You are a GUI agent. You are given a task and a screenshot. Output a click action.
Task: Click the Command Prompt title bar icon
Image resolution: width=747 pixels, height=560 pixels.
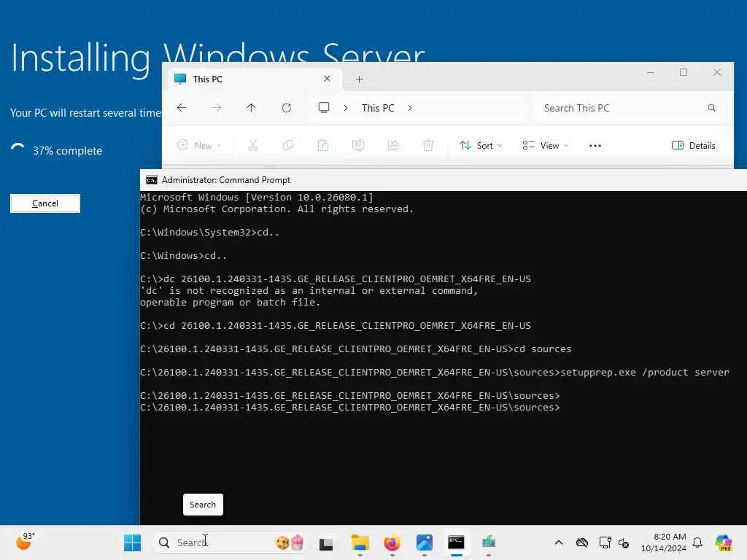click(x=152, y=180)
